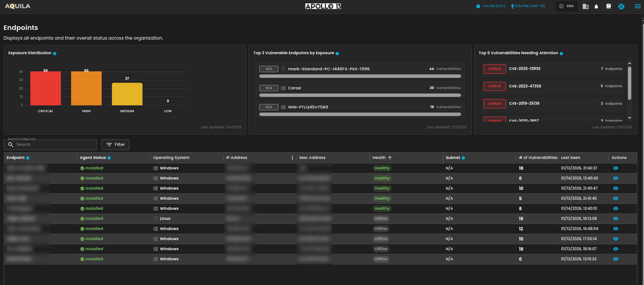Click the red CRITICAL exposure bar
This screenshot has width=644, height=285.
point(45,88)
